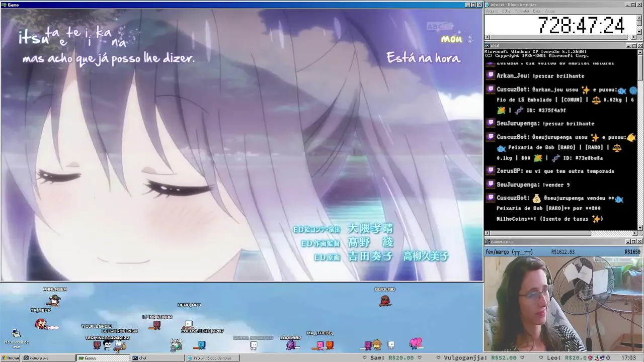Click the camera.exe title bar icon
This screenshot has height=362, width=644.
click(488, 242)
